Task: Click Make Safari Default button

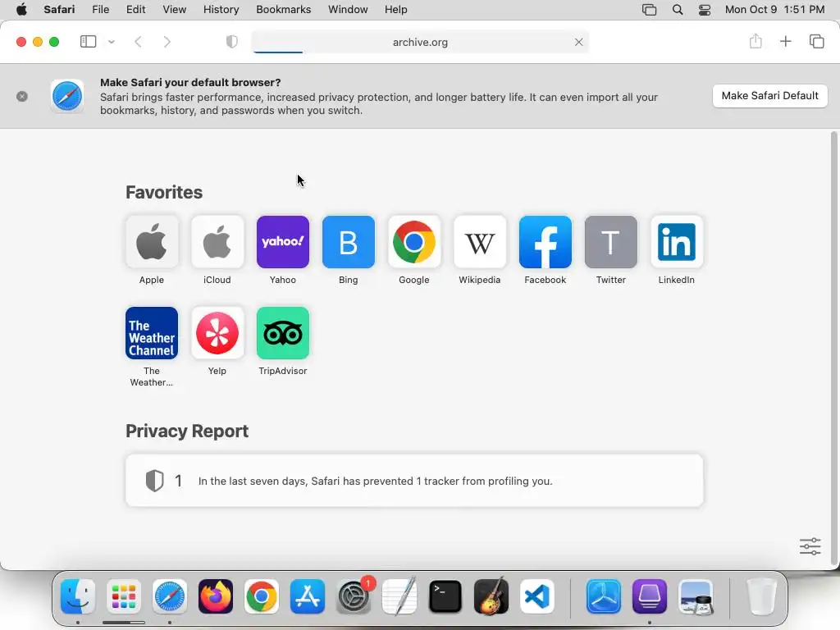Action: tap(769, 96)
